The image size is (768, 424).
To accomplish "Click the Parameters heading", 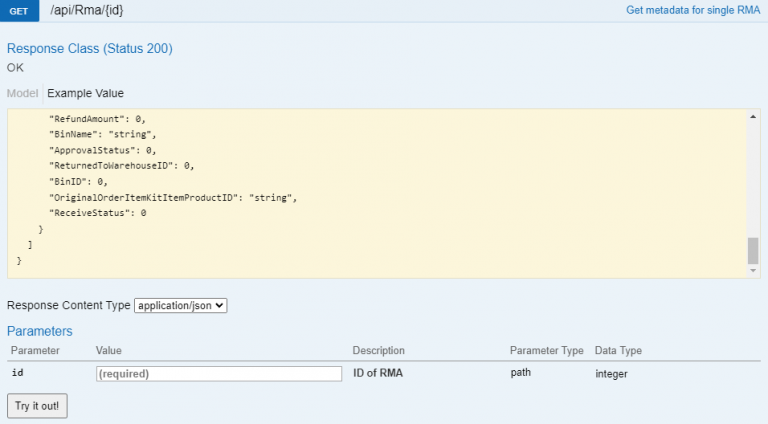I will click(x=40, y=331).
